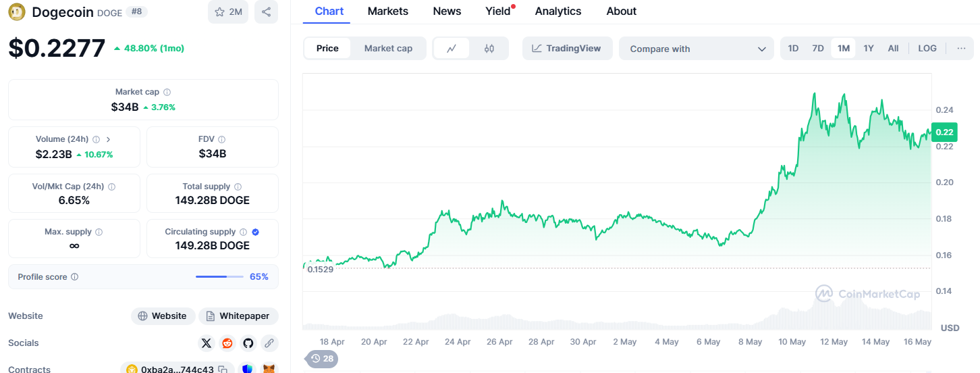Viewport: 980px width, 373px height.
Task: Add Dogecoin to watchlist star button
Action: 228,11
